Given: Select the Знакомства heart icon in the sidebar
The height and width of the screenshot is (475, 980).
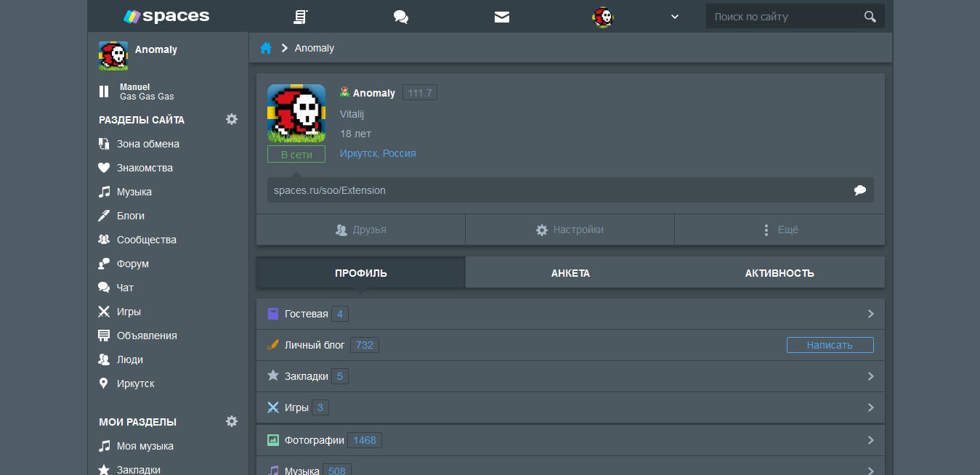Looking at the screenshot, I should click(104, 167).
